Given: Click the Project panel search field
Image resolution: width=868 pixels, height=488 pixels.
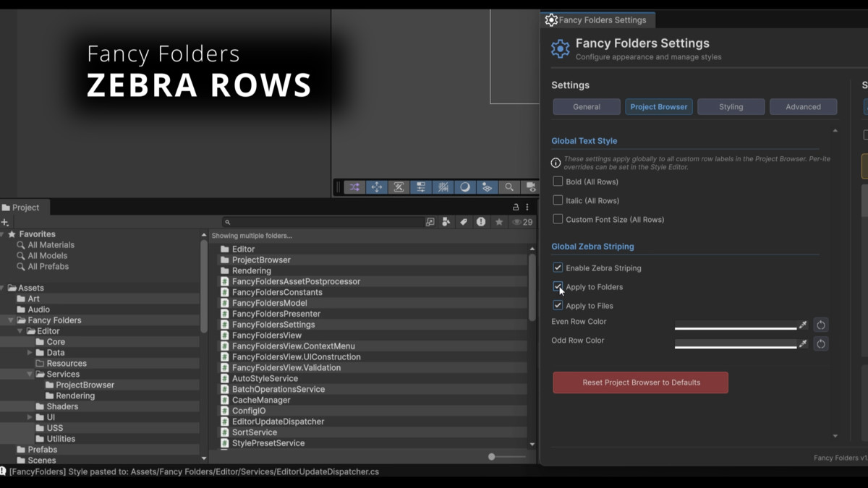Looking at the screenshot, I should [323, 222].
